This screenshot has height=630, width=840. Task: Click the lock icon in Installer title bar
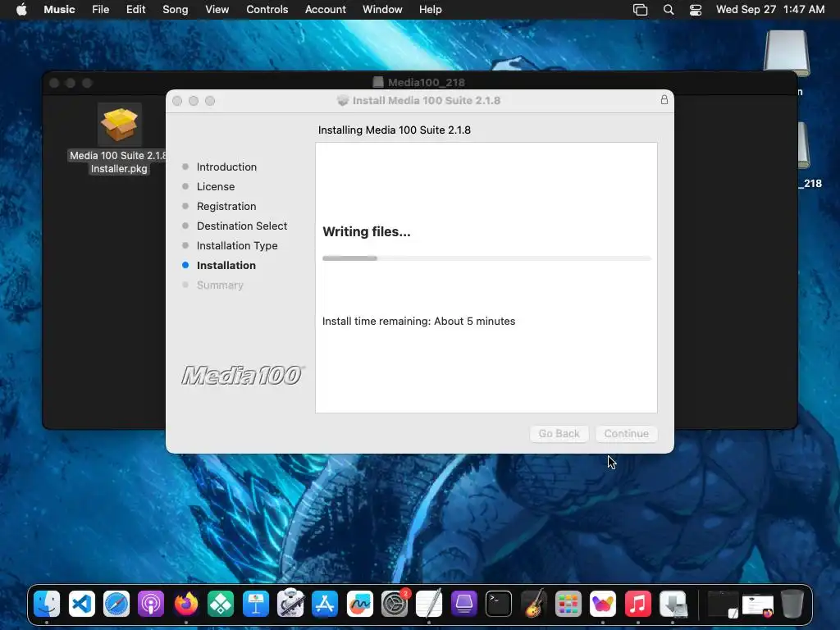coord(664,100)
